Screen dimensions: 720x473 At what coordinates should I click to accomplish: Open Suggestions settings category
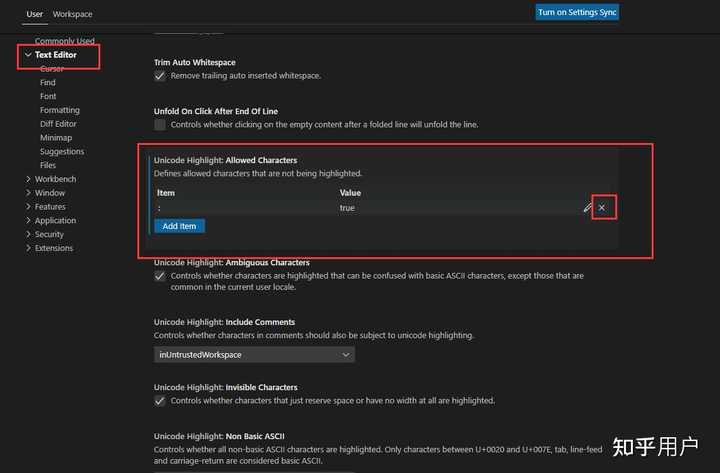(x=62, y=152)
